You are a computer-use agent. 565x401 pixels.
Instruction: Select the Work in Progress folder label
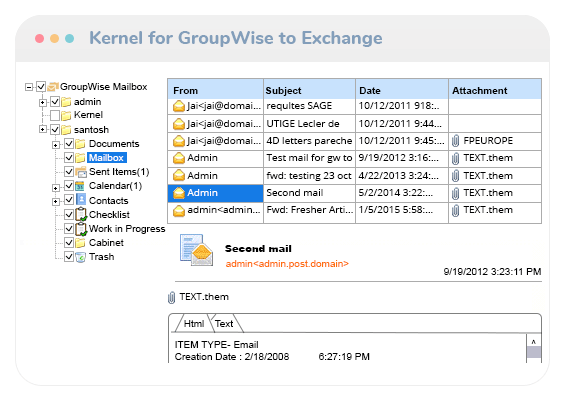pos(127,229)
